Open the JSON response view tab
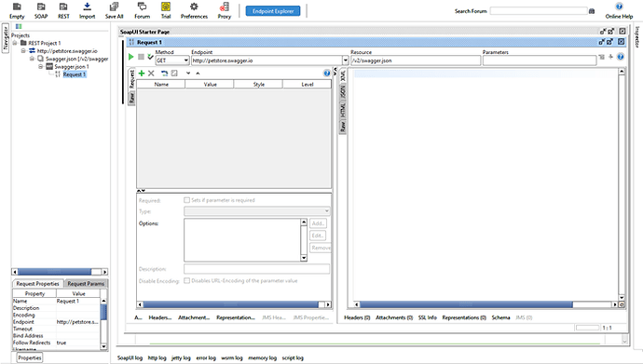Viewport: 643px width, 364px height. tap(343, 91)
